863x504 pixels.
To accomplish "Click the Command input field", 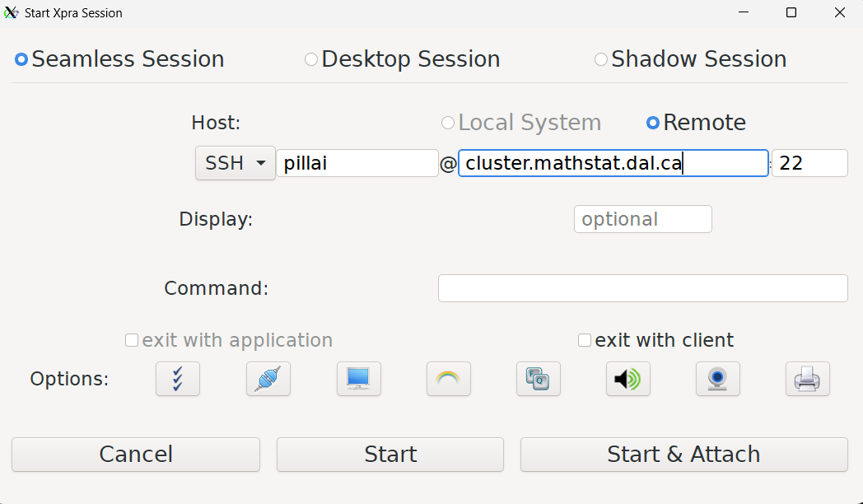I will point(642,288).
